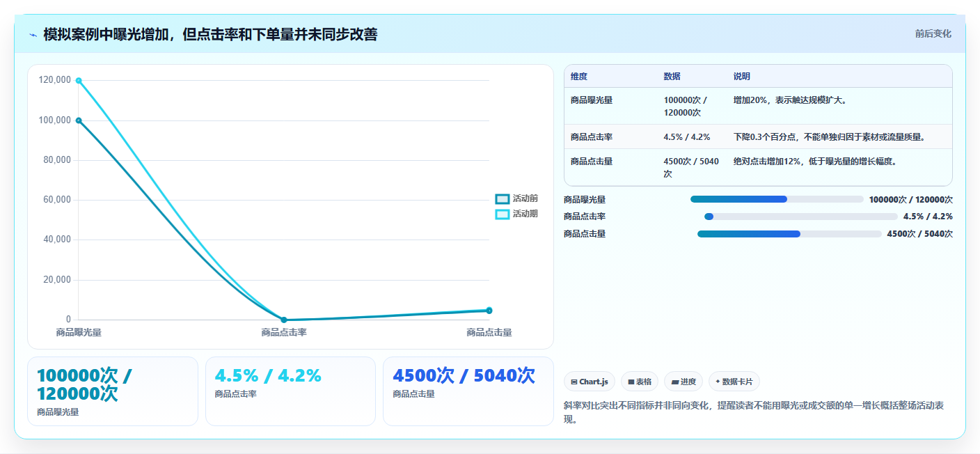980x454 pixels.
Task: Click table cell 商品点击量 in 维度 column
Action: coord(592,162)
